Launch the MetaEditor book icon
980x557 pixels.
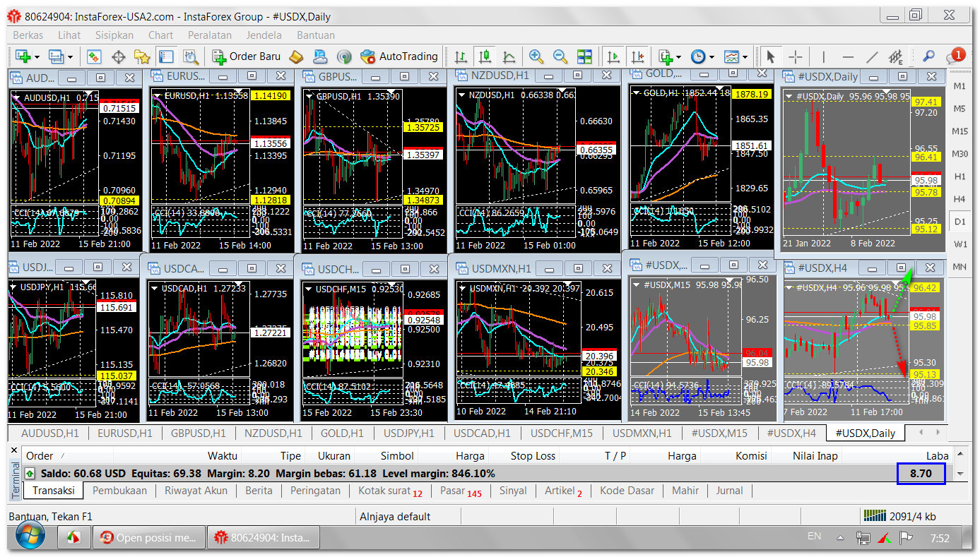pyautogui.click(x=297, y=56)
